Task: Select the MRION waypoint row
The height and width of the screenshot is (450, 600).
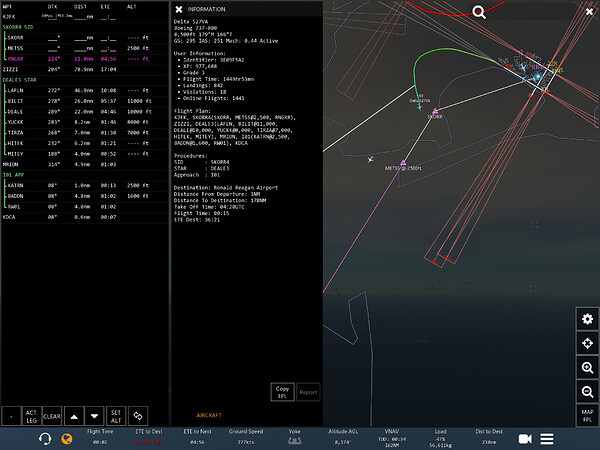Action: click(84, 164)
